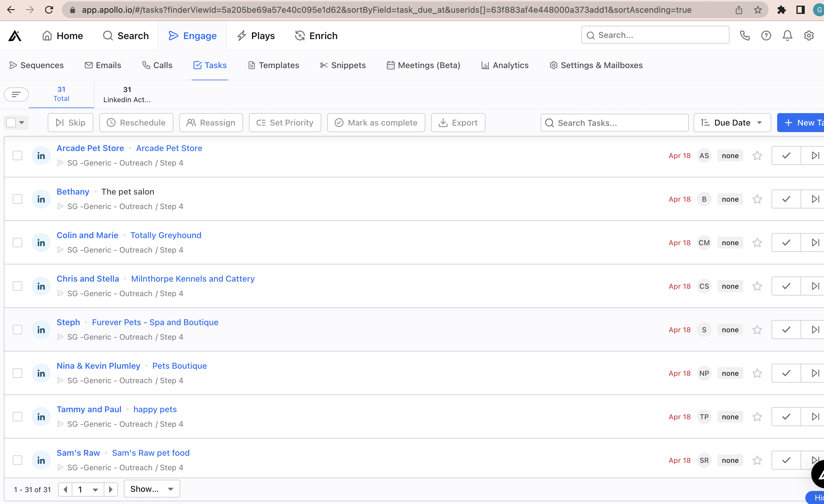This screenshot has height=504, width=824.
Task: Mark the Chris and Stella task complete
Action: [786, 286]
